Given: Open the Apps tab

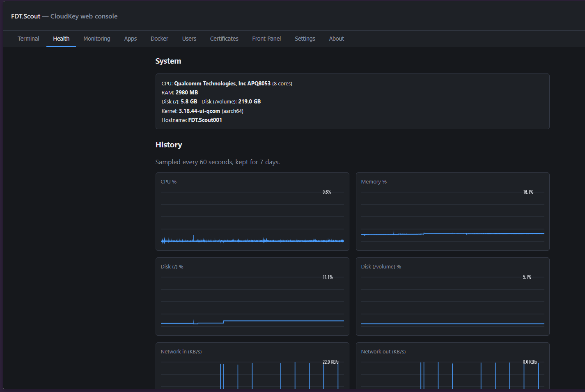Looking at the screenshot, I should [x=131, y=39].
